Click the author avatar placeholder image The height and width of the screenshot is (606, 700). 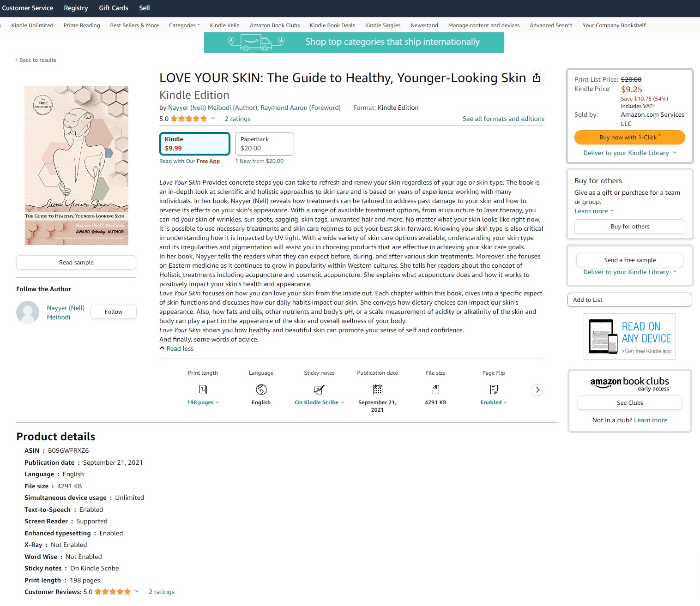pyautogui.click(x=28, y=312)
